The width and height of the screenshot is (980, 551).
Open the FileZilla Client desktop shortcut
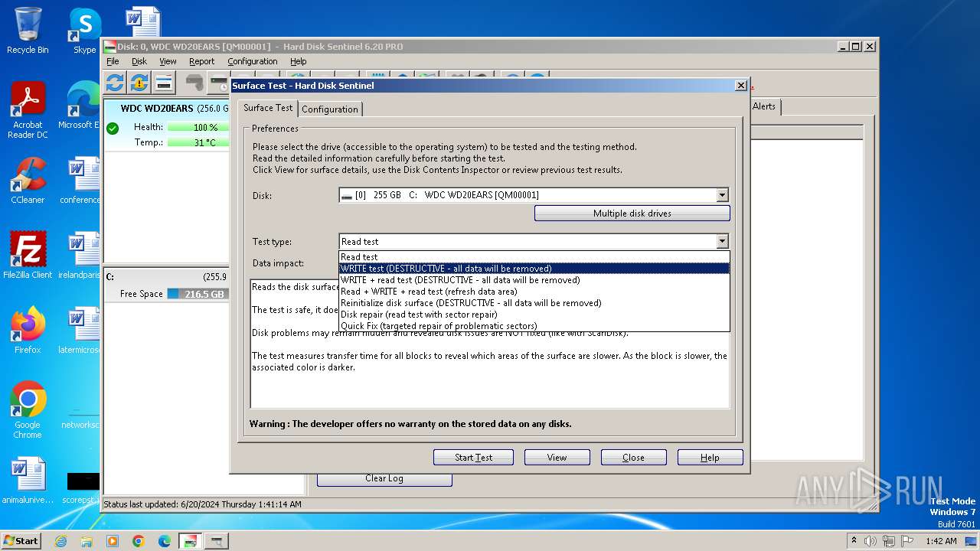point(28,256)
